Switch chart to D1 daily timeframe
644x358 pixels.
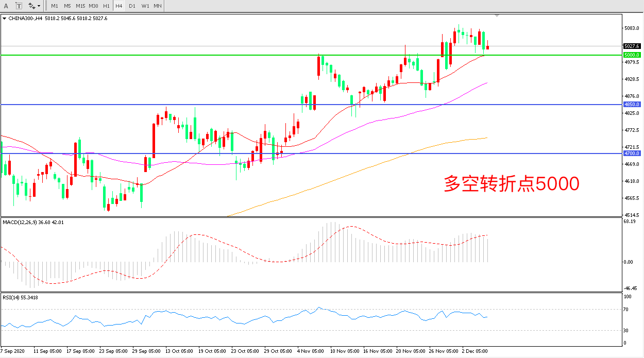point(132,6)
